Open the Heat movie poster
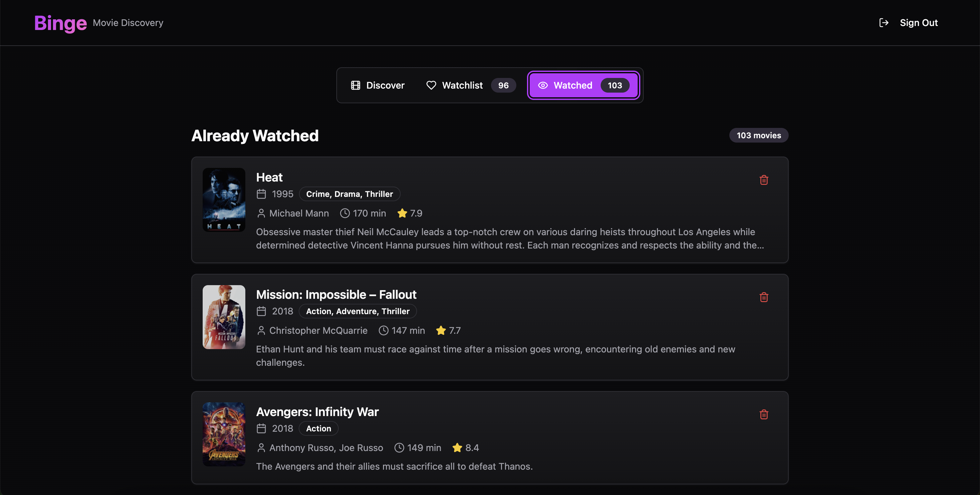Screen dimensions: 980x495 pyautogui.click(x=224, y=200)
